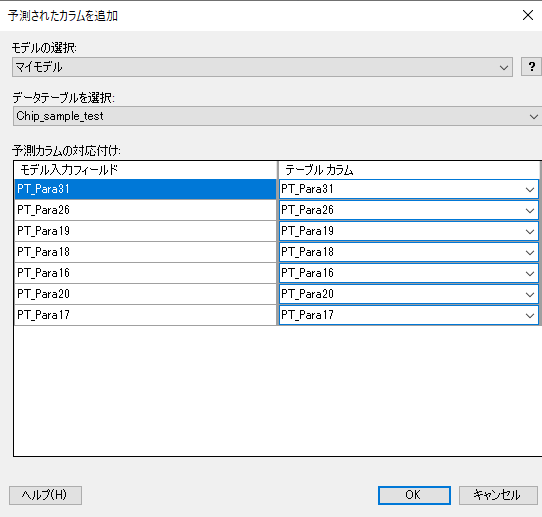Click the テーブル カラム column header
This screenshot has width=542, height=517.
pyautogui.click(x=409, y=170)
